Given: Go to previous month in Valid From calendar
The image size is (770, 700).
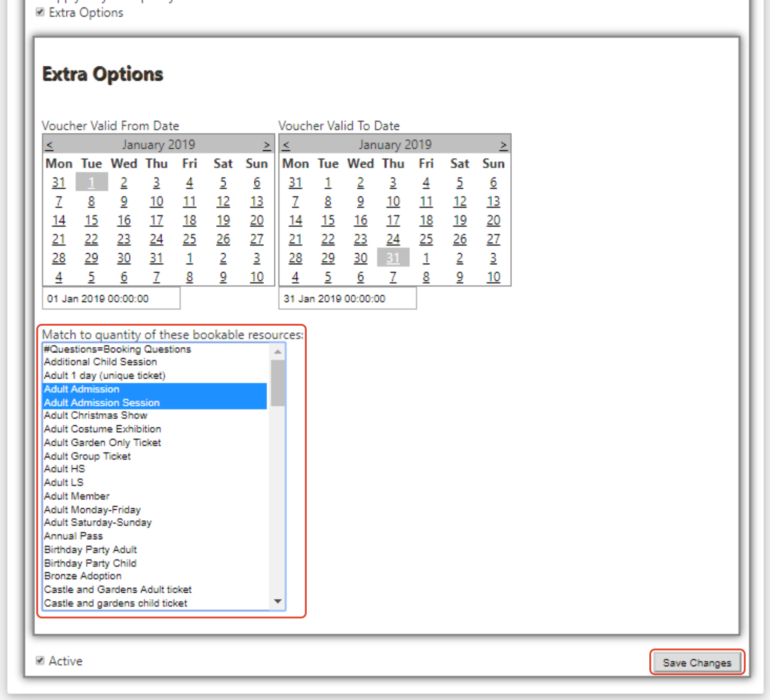Looking at the screenshot, I should pos(50,144).
